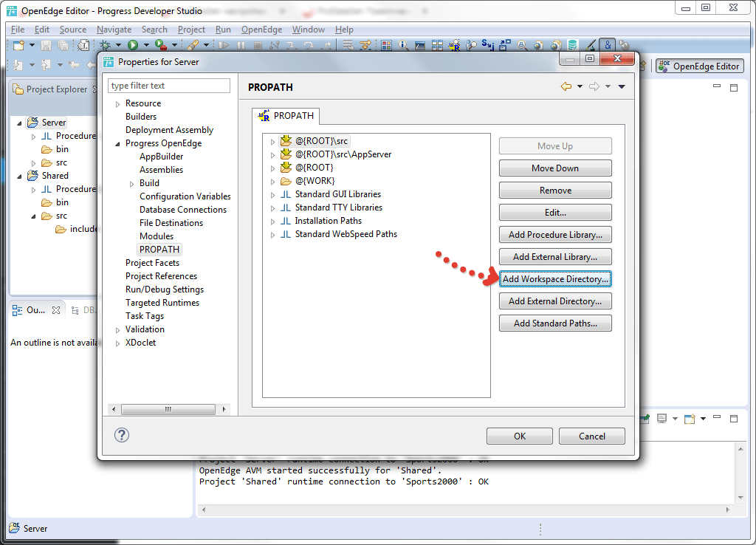Click the help question mark icon in dialog

(x=122, y=436)
